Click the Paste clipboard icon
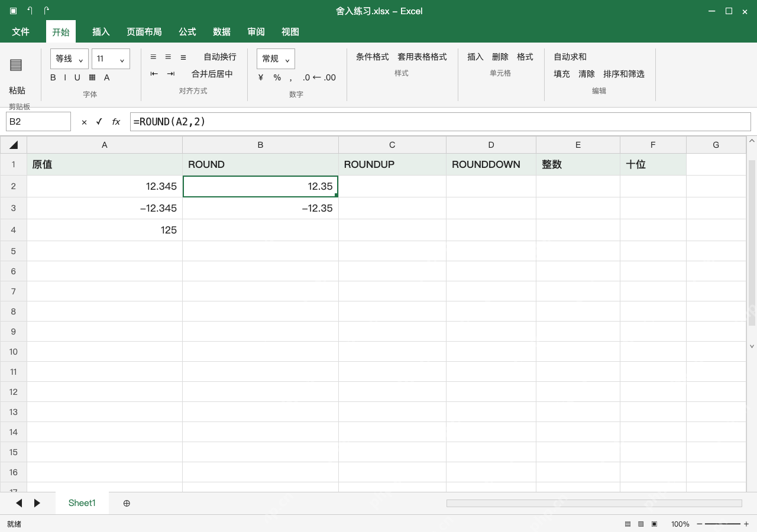The width and height of the screenshot is (757, 532). 16,65
